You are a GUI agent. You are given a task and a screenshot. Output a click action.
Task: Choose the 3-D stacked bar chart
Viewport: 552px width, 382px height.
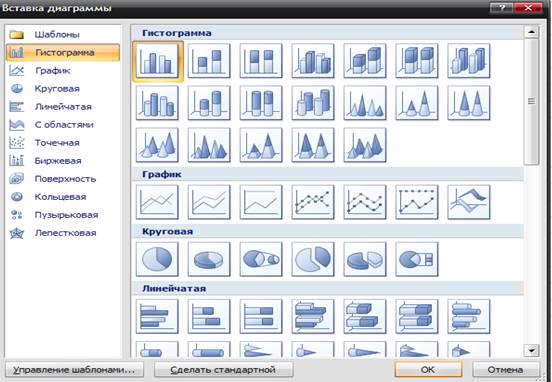click(x=365, y=316)
